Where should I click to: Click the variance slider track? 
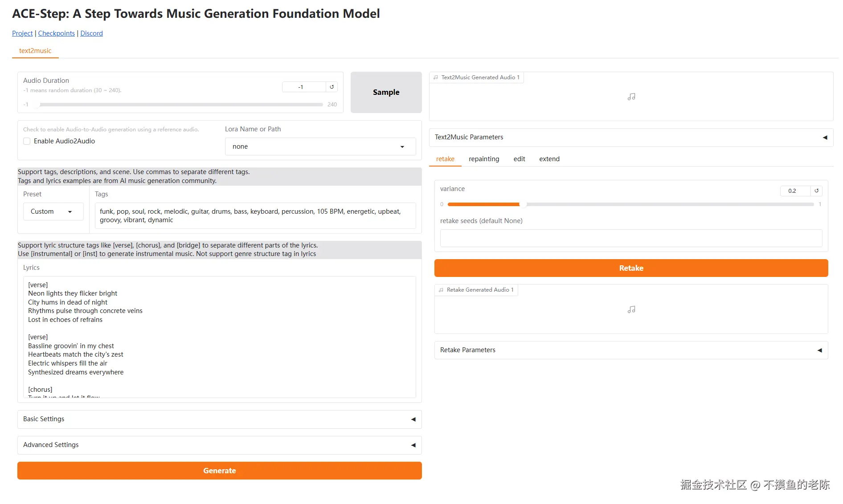pos(630,204)
